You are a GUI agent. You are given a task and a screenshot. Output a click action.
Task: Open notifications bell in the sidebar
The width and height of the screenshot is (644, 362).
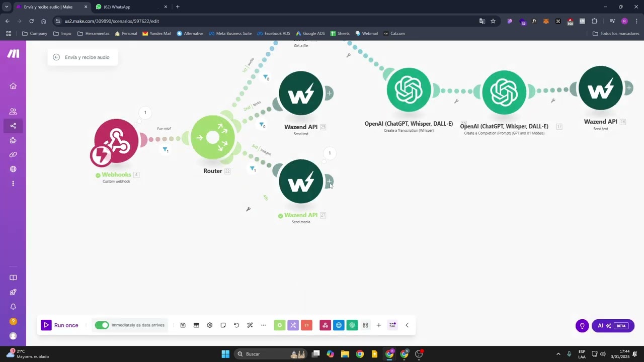(13, 307)
